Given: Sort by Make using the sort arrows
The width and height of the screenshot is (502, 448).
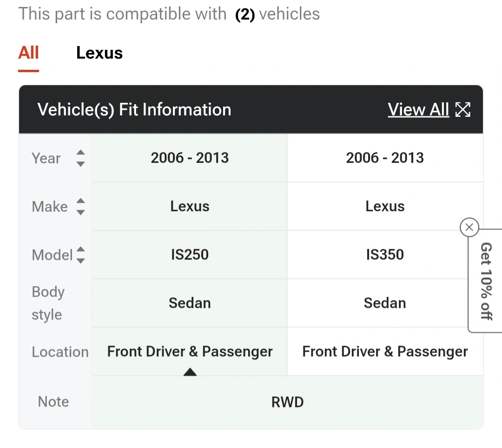Looking at the screenshot, I should coord(80,207).
